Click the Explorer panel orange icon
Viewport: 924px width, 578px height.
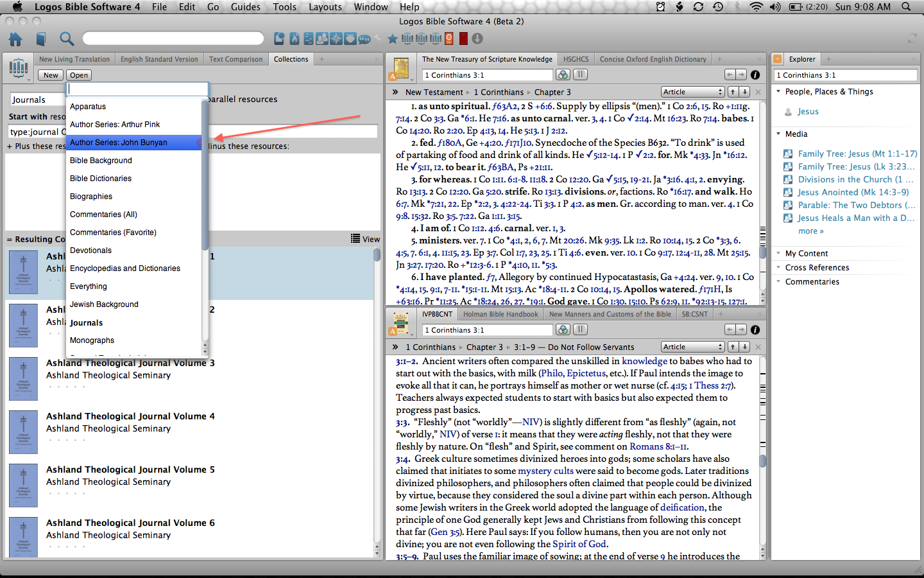778,59
